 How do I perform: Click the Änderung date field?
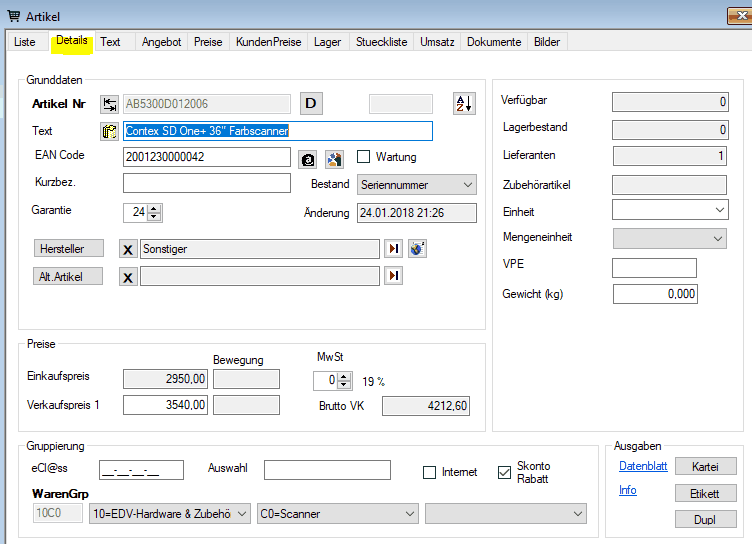pyautogui.click(x=417, y=213)
